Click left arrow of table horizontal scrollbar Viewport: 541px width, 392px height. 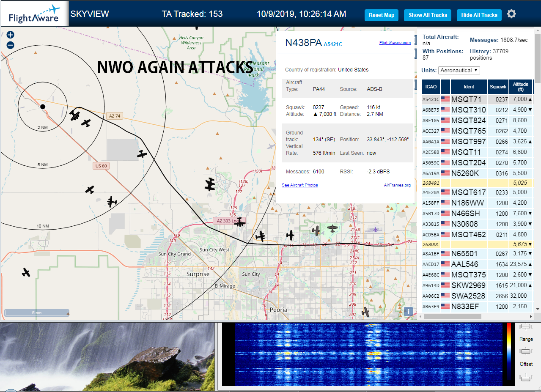point(420,316)
